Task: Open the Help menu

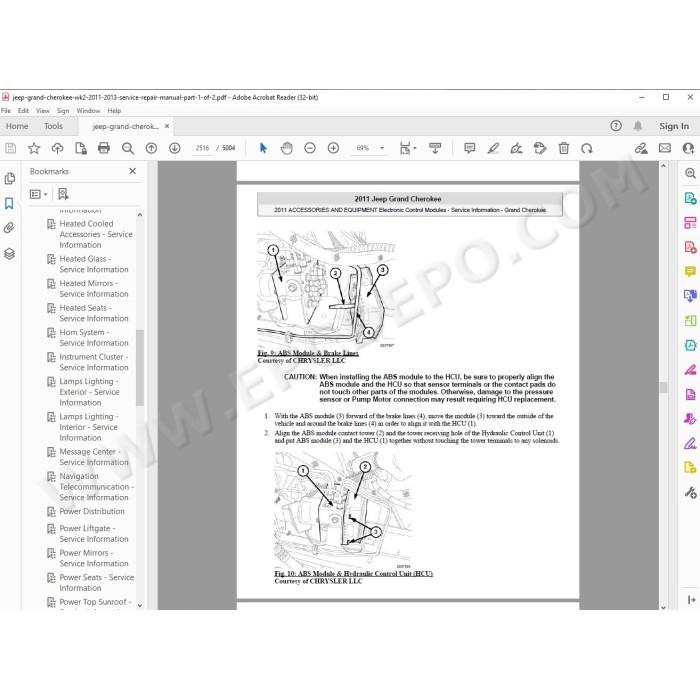Action: tap(114, 111)
